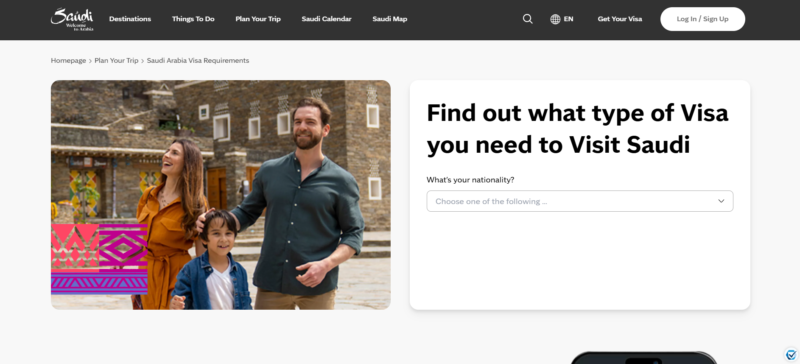Expand nationality list via chevron arrow
Viewport: 800px width, 364px height.
(x=721, y=201)
